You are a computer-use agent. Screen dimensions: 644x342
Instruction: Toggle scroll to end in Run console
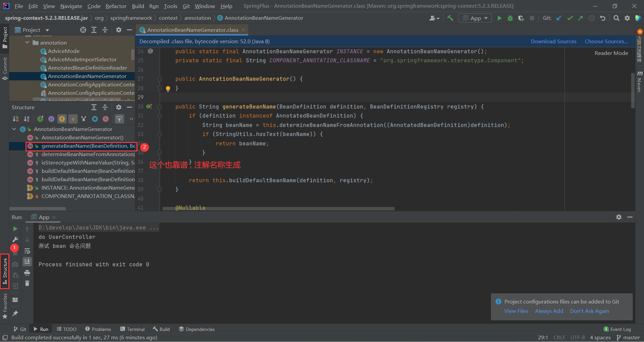point(27,261)
